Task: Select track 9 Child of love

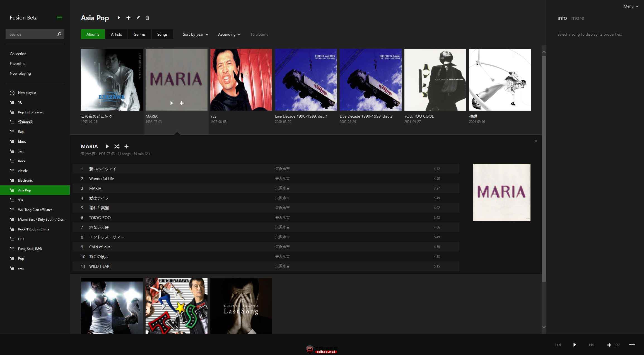Action: tap(266, 247)
